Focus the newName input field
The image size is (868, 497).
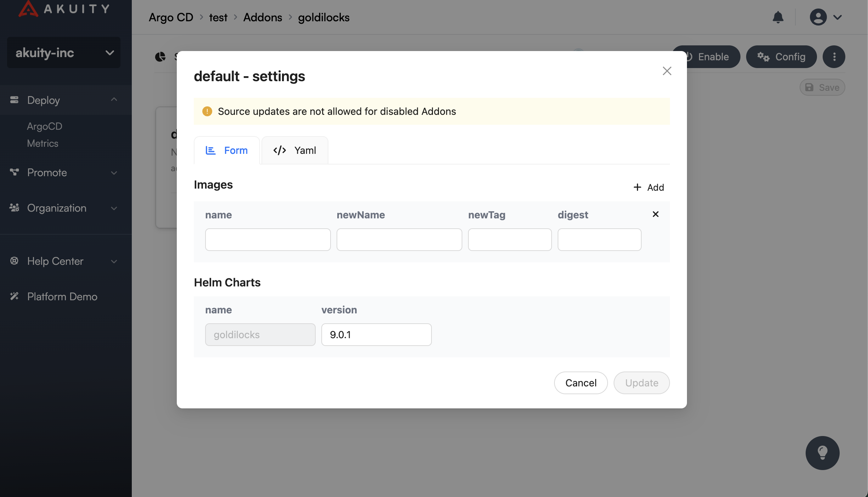click(x=399, y=240)
